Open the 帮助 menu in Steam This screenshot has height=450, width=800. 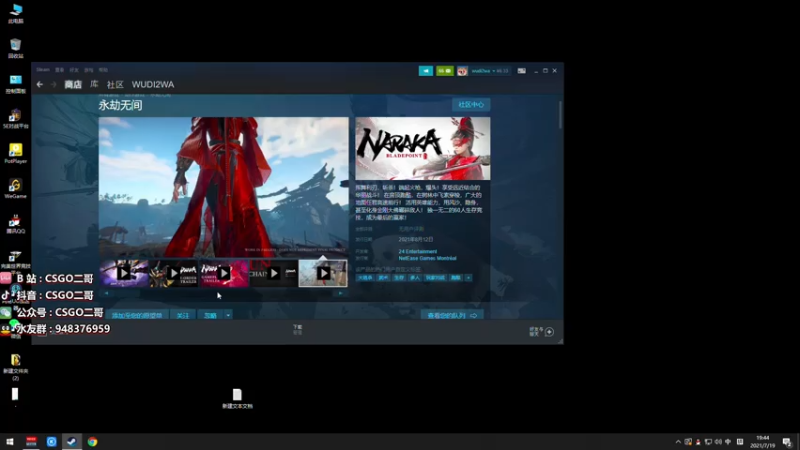[x=104, y=70]
